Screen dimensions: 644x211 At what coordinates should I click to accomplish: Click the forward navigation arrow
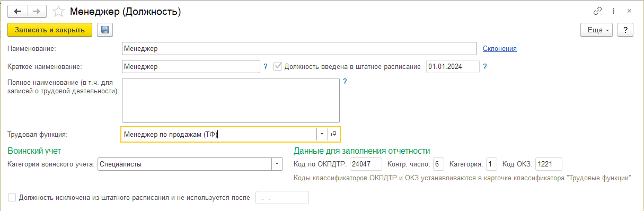(37, 11)
